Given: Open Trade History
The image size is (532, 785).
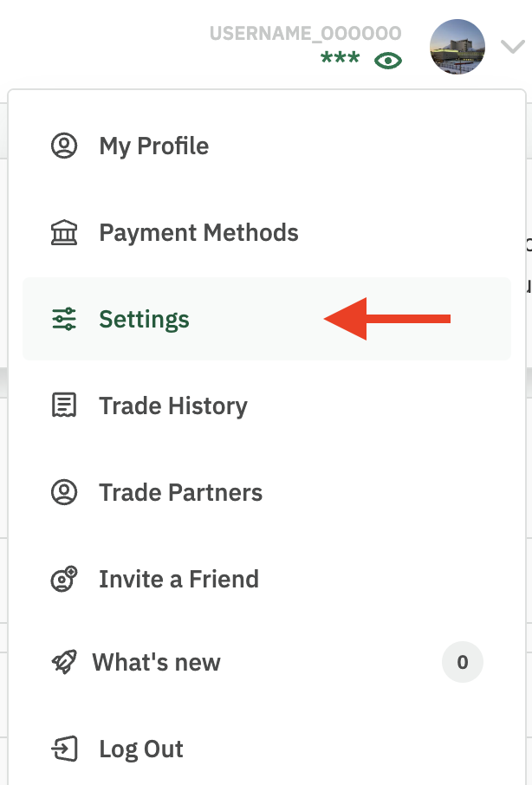Looking at the screenshot, I should pos(267,405).
